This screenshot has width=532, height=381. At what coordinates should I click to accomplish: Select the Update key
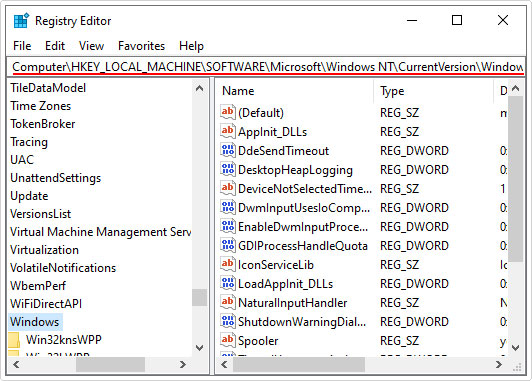29,196
